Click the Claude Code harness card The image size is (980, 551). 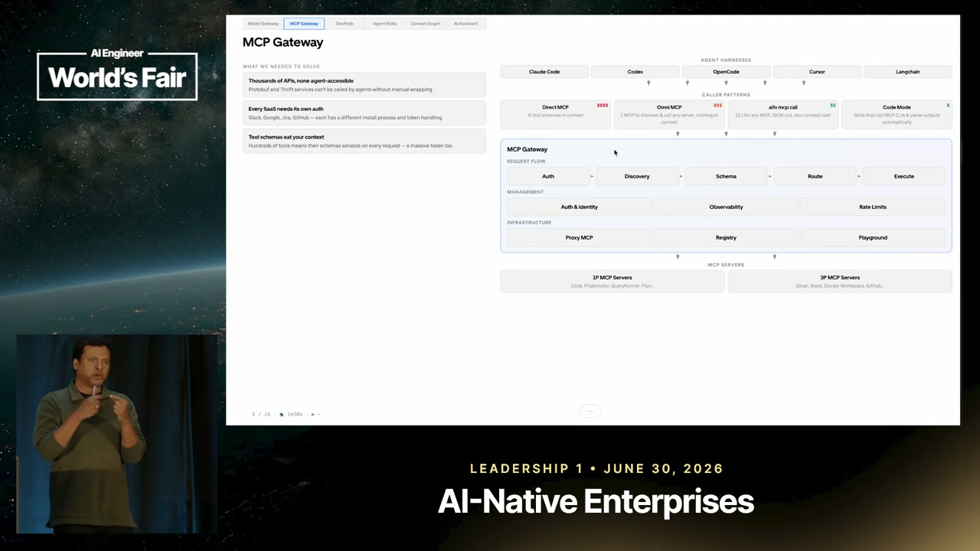(x=544, y=72)
